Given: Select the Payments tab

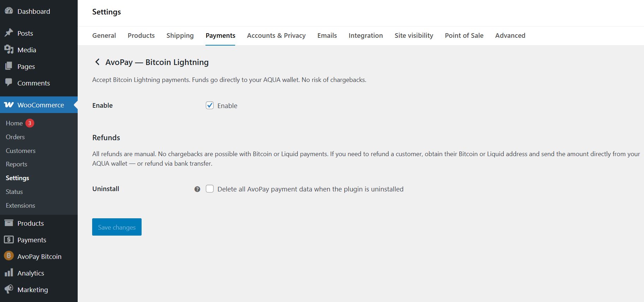Looking at the screenshot, I should [220, 36].
